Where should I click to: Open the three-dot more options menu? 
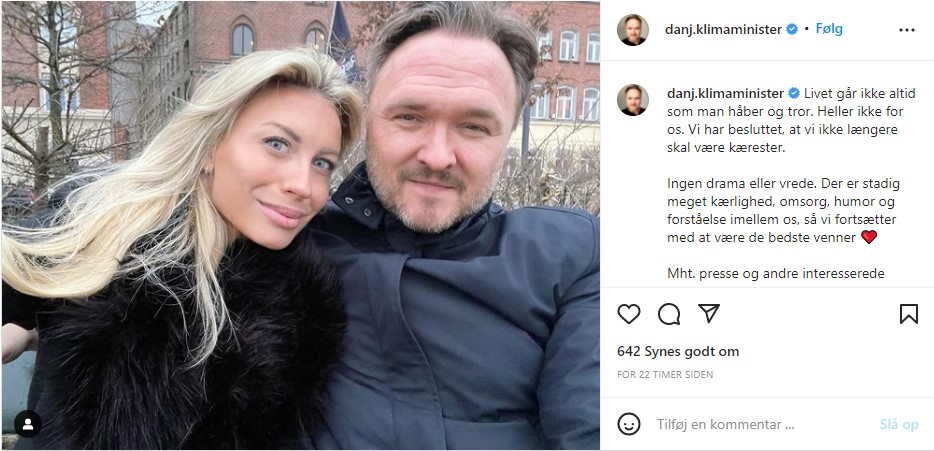click(907, 30)
